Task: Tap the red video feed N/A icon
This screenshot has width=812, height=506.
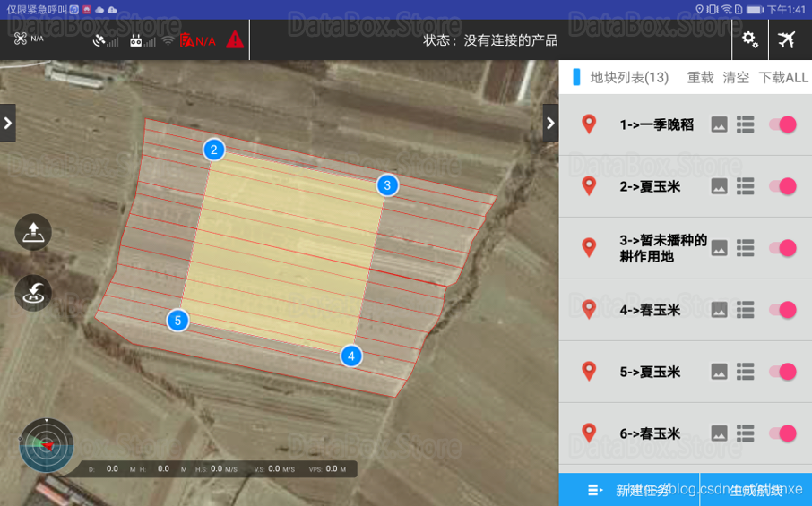Action: tap(197, 40)
